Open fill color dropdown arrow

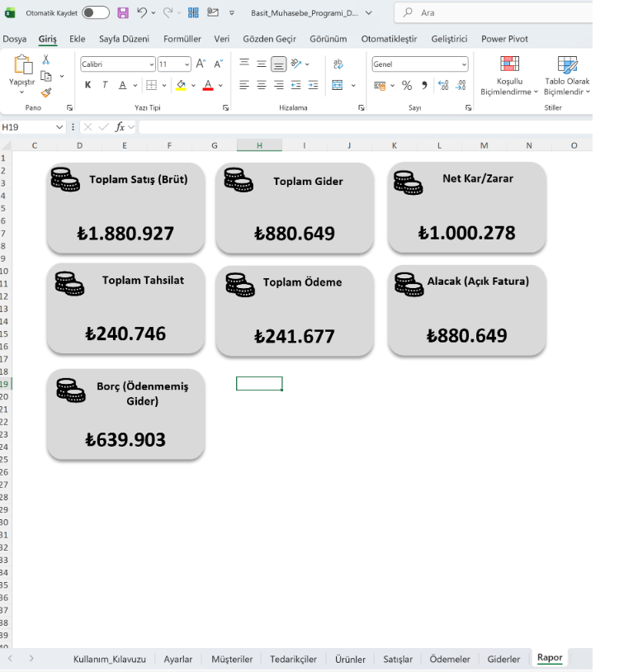coord(193,85)
